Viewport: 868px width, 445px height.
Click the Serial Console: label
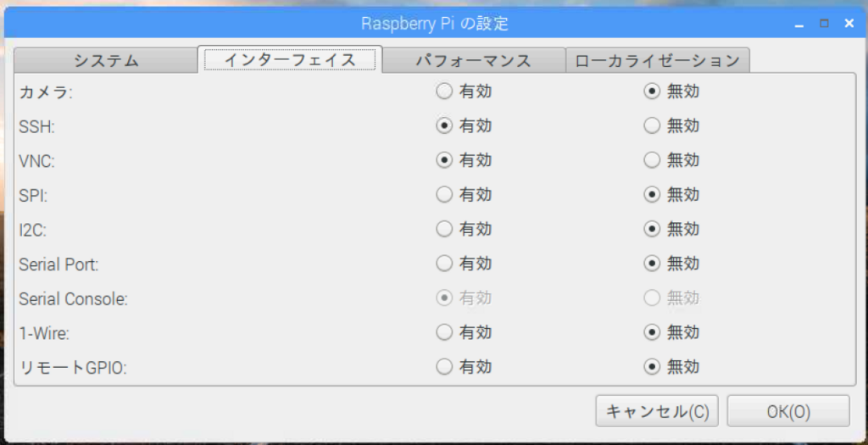point(74,299)
